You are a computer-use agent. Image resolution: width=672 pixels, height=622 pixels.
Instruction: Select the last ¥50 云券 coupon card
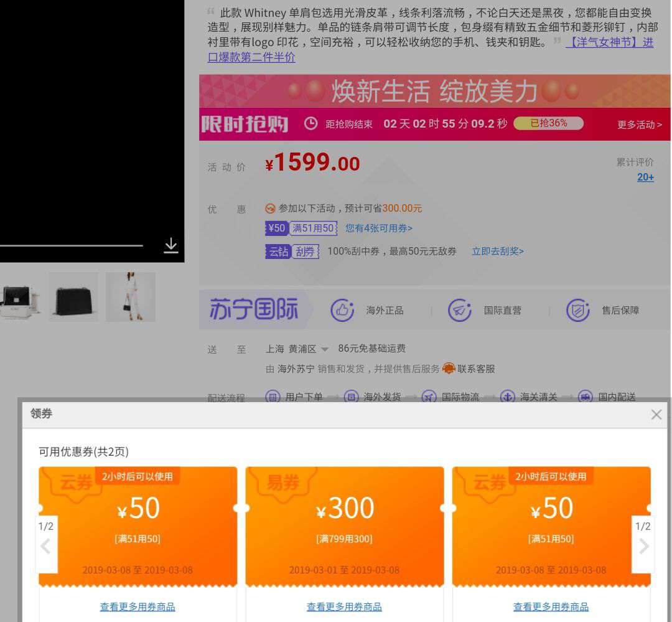click(551, 526)
